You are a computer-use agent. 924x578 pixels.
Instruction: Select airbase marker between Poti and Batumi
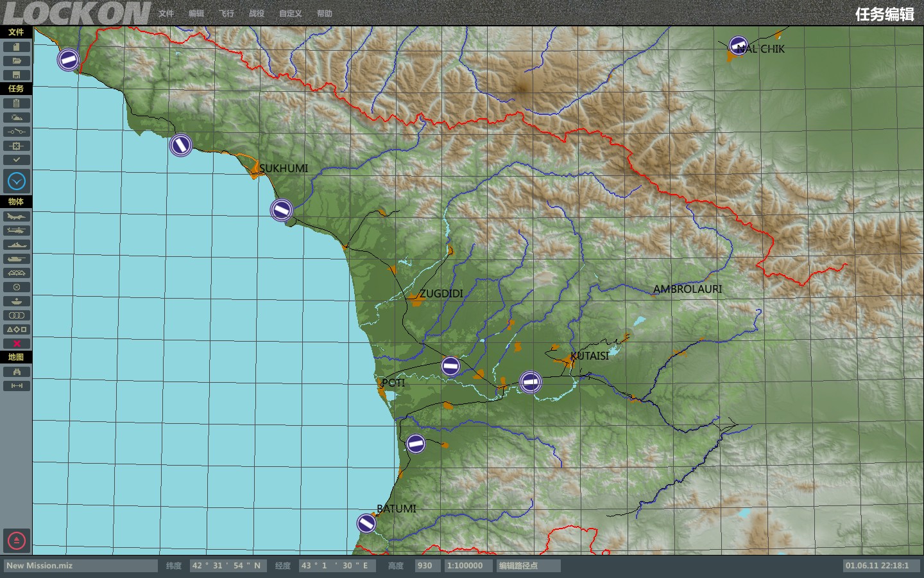416,444
